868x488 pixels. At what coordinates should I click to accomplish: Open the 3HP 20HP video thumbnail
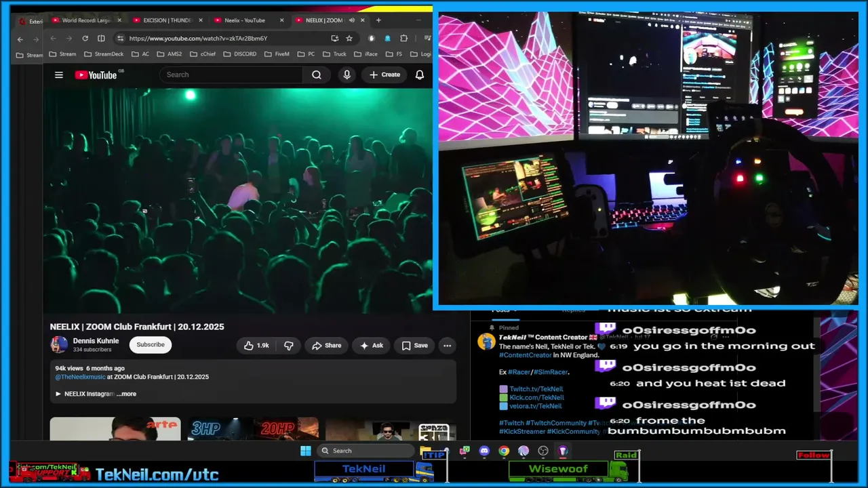(254, 429)
